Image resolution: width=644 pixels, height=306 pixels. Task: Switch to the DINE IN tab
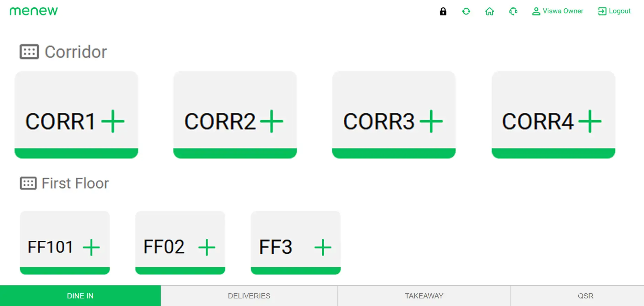tap(80, 296)
